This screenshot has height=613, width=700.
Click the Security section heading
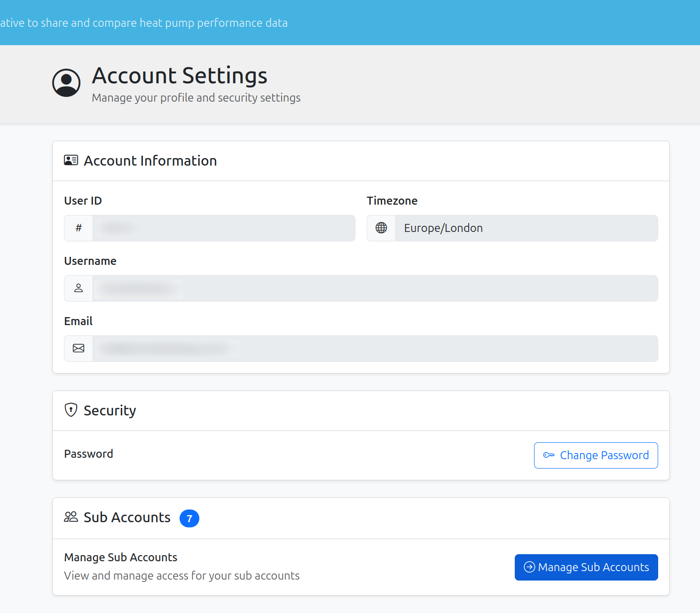pyautogui.click(x=110, y=411)
